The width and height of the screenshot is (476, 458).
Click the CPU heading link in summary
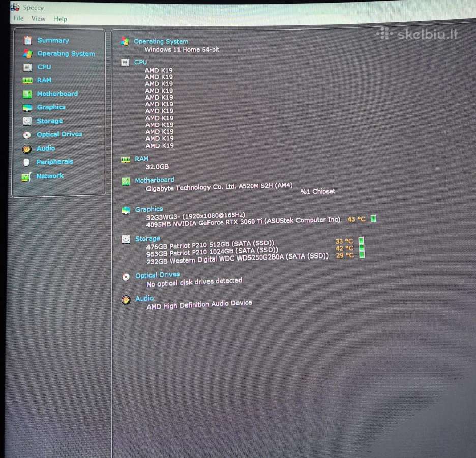[140, 62]
